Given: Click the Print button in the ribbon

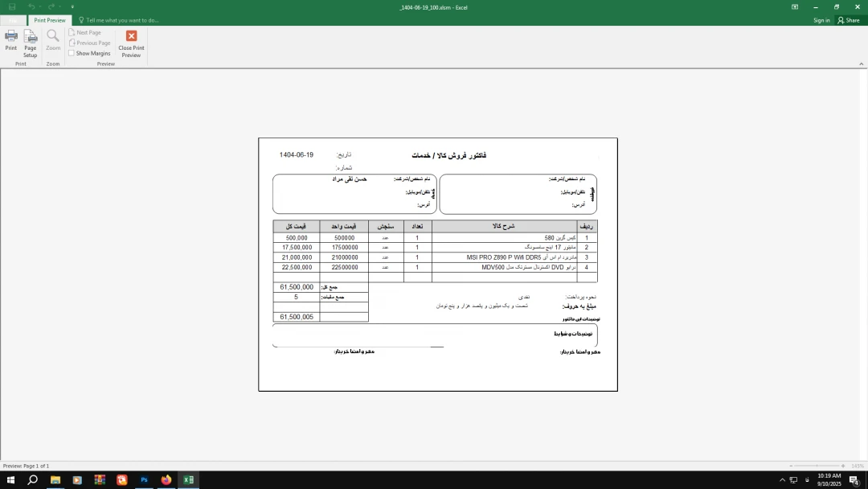Looking at the screenshot, I should [x=11, y=41].
